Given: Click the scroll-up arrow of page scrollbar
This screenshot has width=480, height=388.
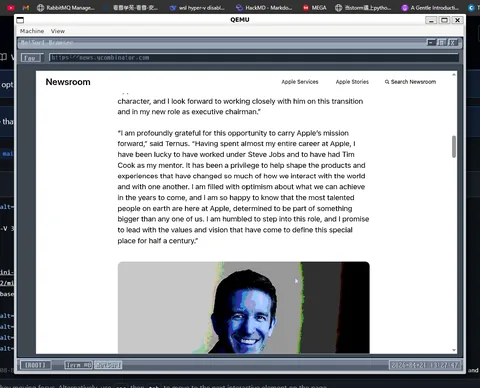Looking at the screenshot, I should 454,75.
